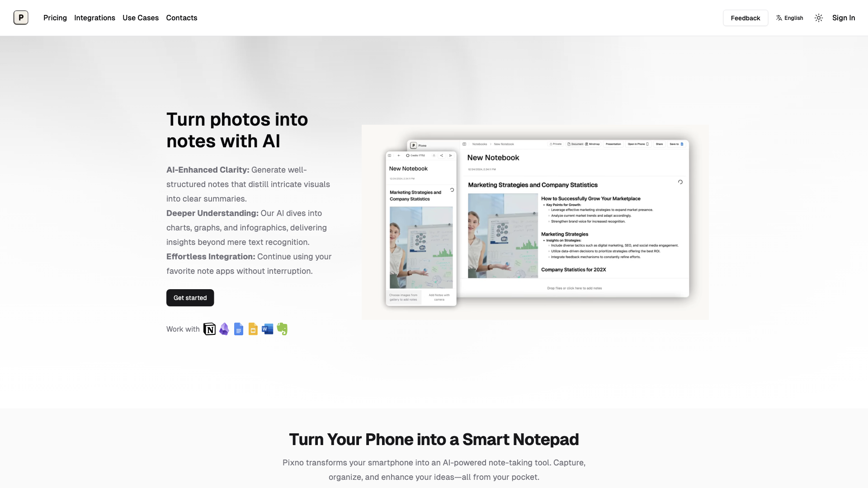Click the Bear notes integration icon
Screen dimensions: 868x488
224,329
